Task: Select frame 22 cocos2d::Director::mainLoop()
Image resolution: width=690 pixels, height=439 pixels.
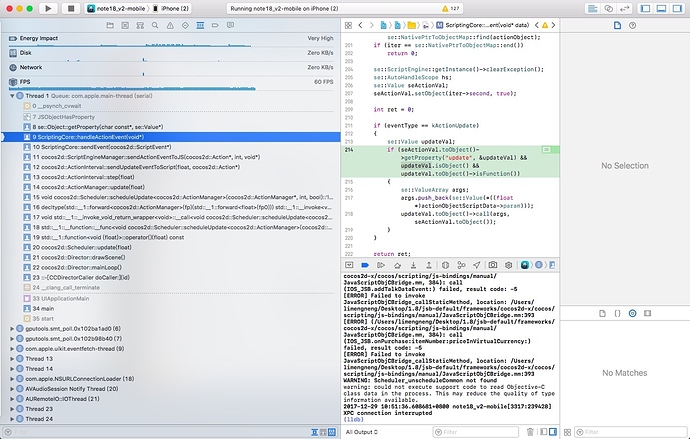Action: 171,267
